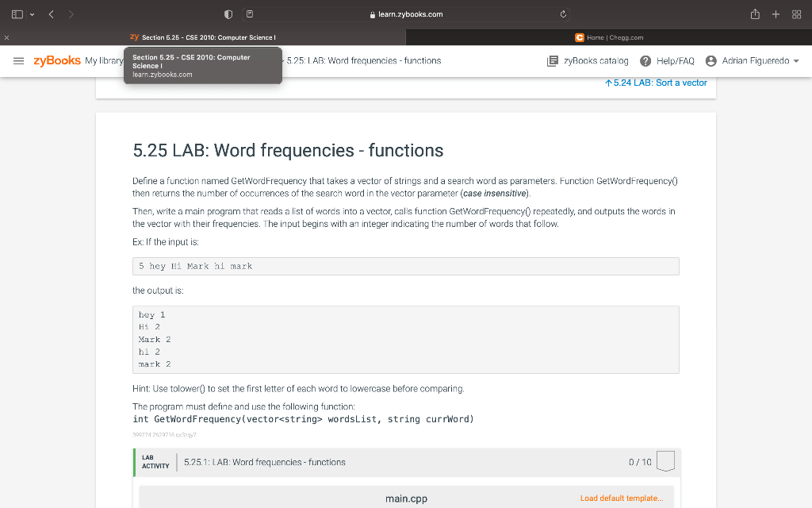
Task: Expand the Adrian Figueredo account dropdown arrow
Action: (796, 61)
